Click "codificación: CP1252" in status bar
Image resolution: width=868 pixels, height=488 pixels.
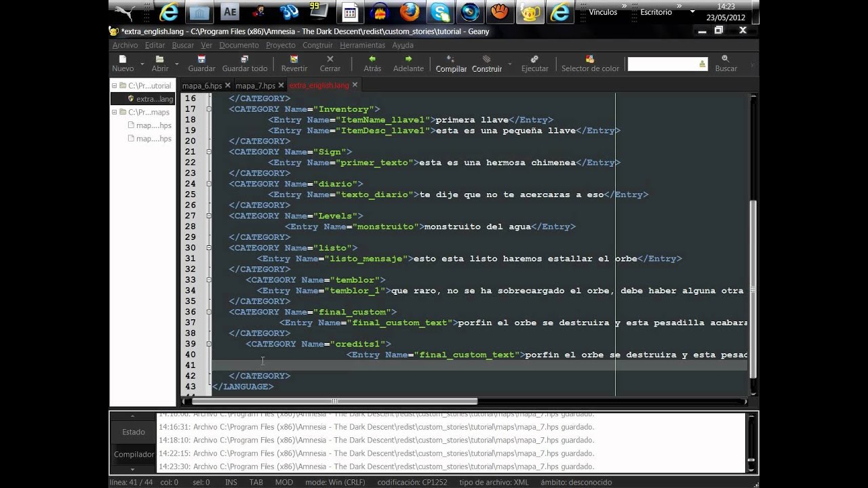[413, 483]
